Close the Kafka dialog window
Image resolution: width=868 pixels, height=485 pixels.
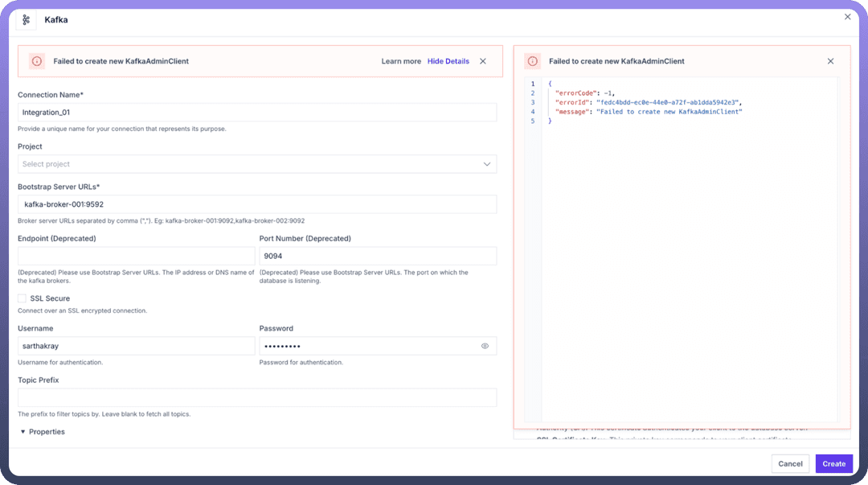pos(847,16)
